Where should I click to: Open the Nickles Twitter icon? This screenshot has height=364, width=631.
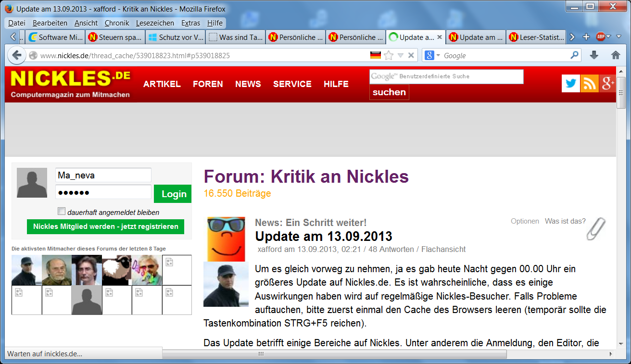point(571,83)
